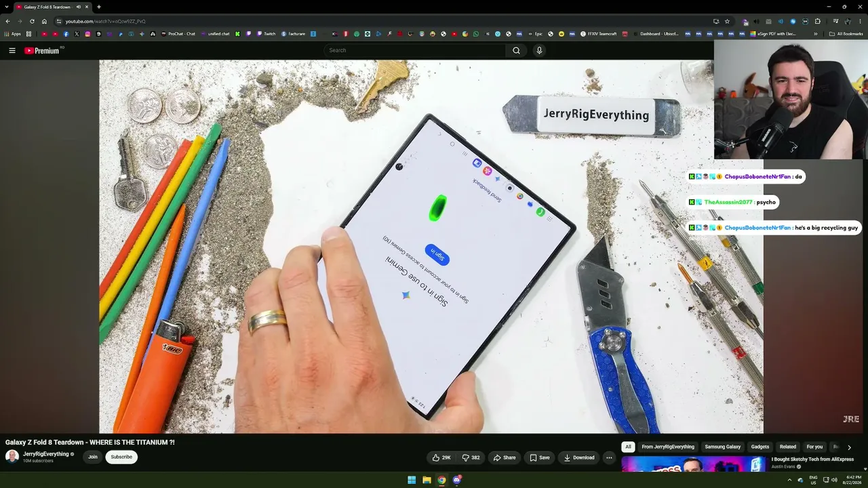Download the video

click(x=579, y=457)
